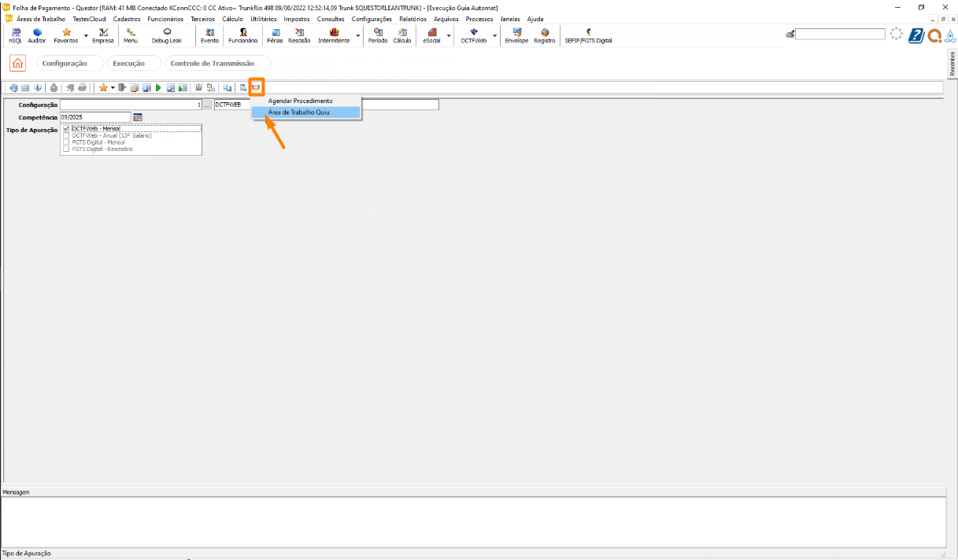Click the Férias toolbar icon
Viewport: 958px width, 560px height.
275,35
